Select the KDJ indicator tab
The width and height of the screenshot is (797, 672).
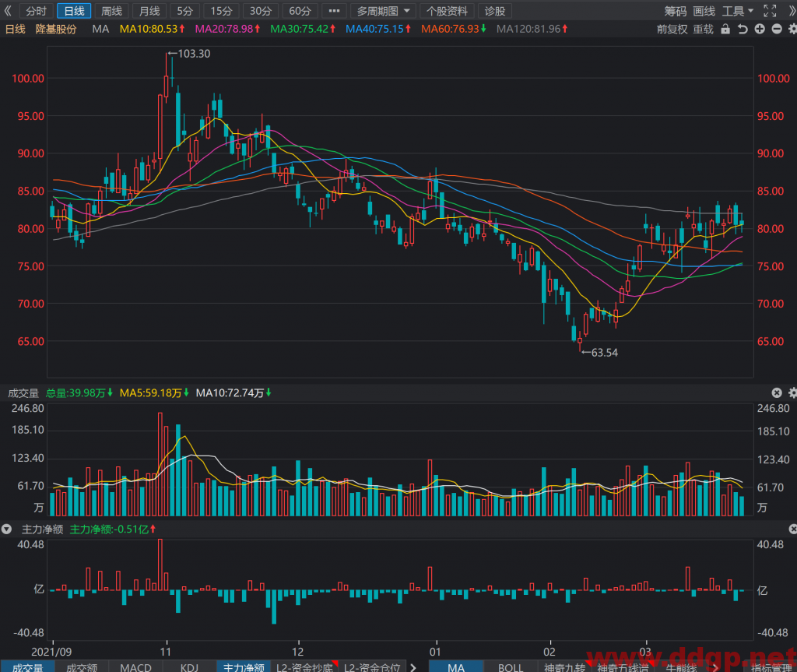point(190,667)
